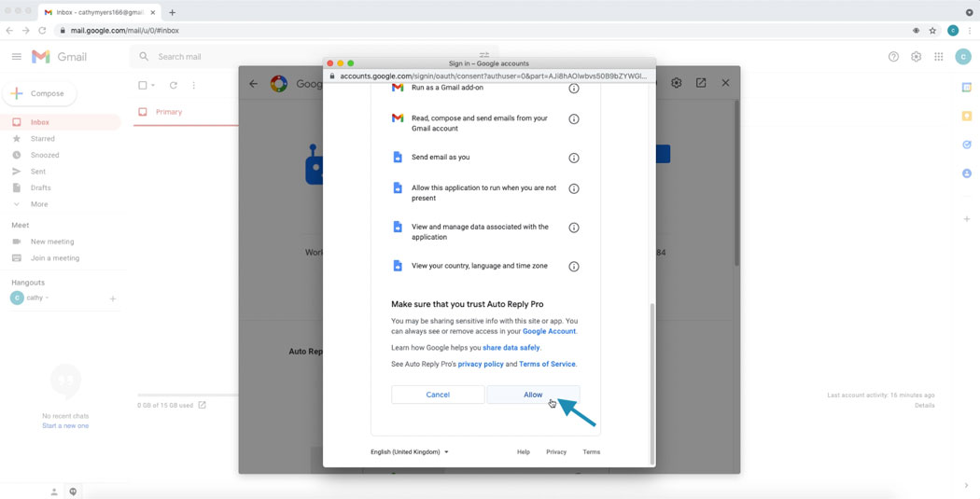Open the select dropdown arrow beside checkbox
This screenshot has height=499, width=980.
point(153,86)
